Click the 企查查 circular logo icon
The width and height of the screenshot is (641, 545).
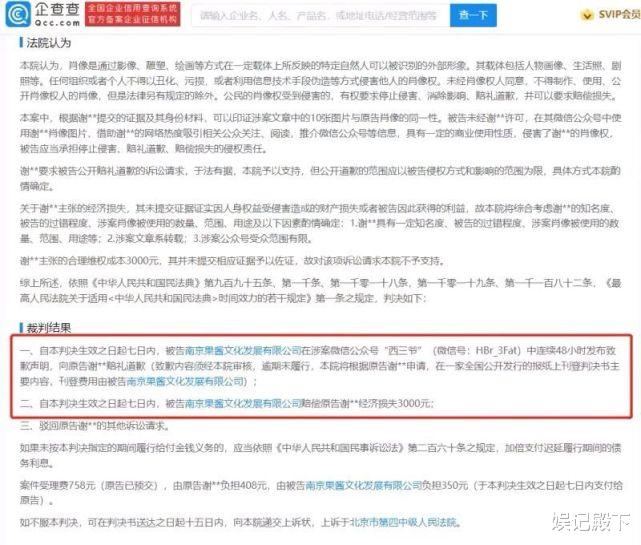(x=18, y=15)
